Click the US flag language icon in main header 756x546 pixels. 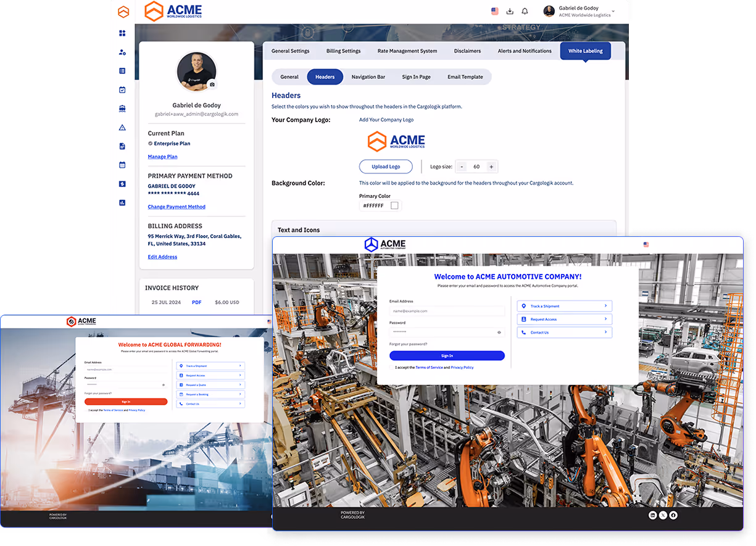click(495, 11)
